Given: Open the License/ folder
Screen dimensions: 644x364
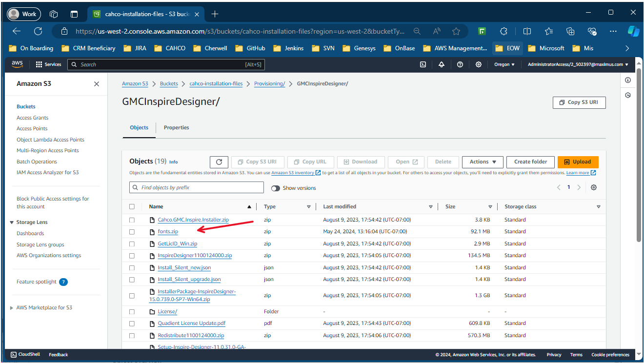Looking at the screenshot, I should point(167,312).
